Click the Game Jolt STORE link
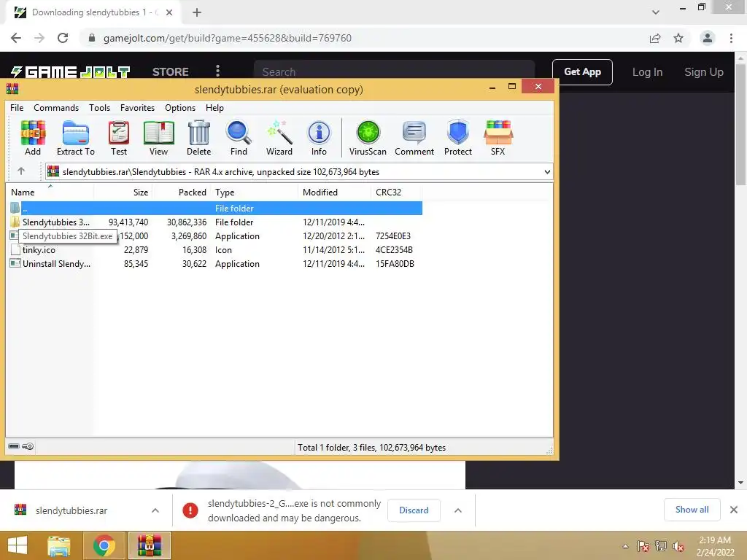This screenshot has width=747, height=560. [x=171, y=72]
